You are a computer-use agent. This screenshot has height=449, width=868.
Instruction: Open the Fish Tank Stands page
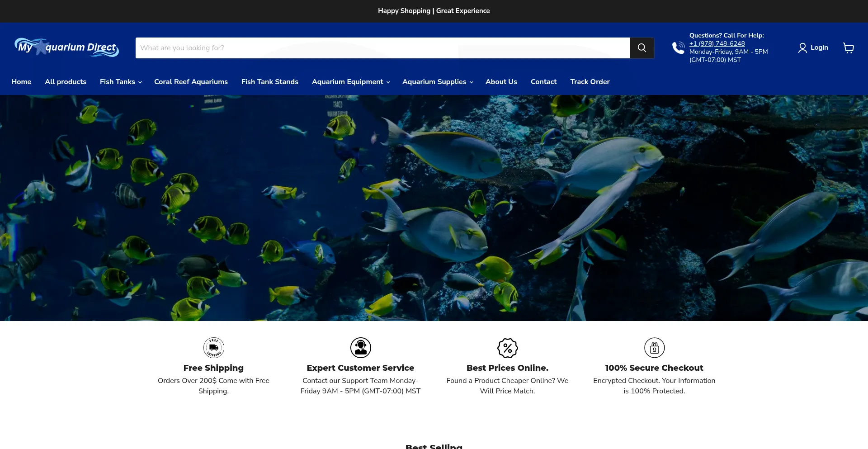pyautogui.click(x=269, y=82)
